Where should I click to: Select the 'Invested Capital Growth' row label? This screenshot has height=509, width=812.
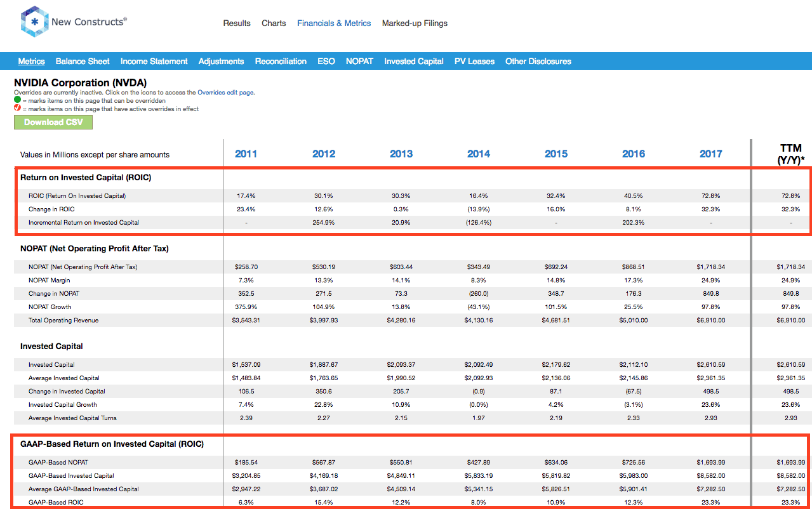coord(63,405)
